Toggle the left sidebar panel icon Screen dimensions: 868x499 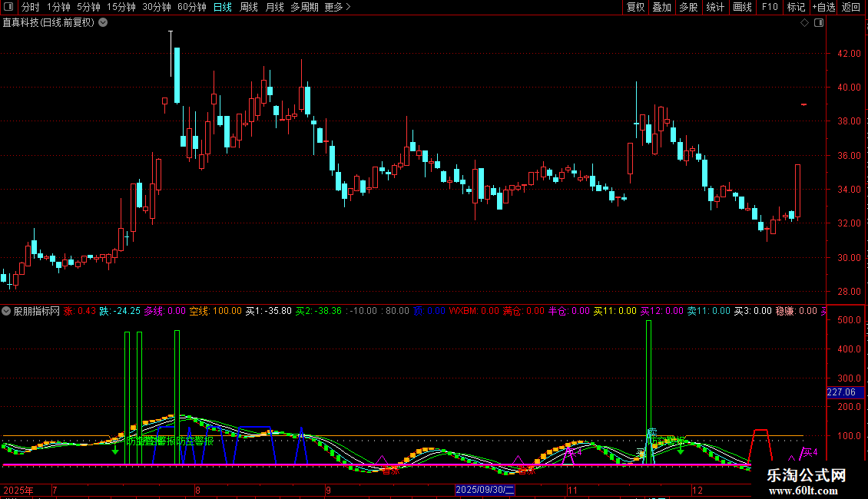point(9,7)
